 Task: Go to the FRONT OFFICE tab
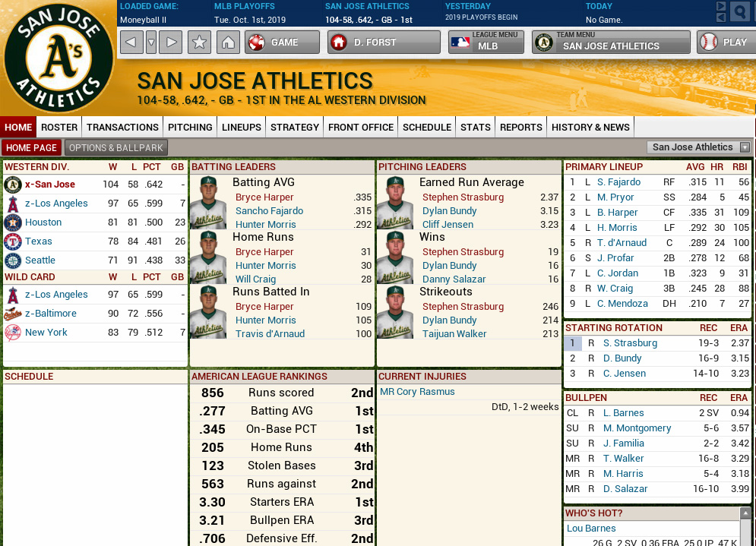[x=361, y=128]
